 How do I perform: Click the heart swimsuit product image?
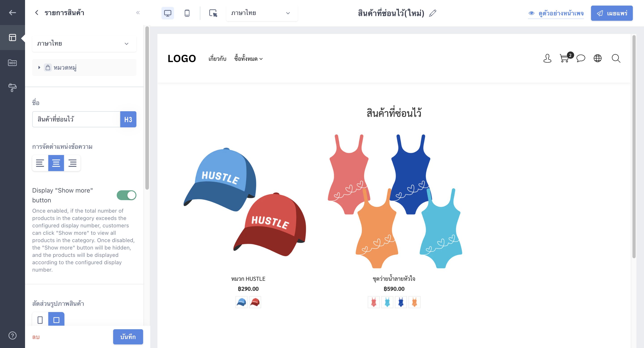click(x=394, y=201)
